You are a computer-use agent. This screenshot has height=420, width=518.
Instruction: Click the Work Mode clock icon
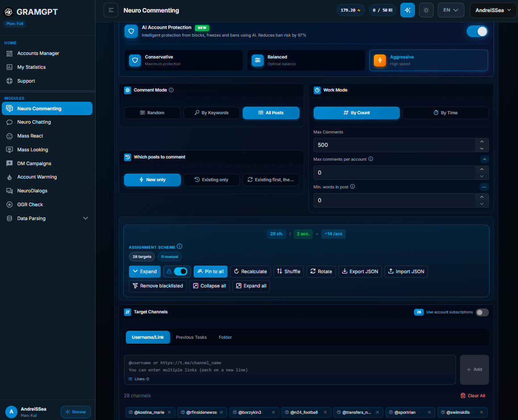tap(317, 90)
